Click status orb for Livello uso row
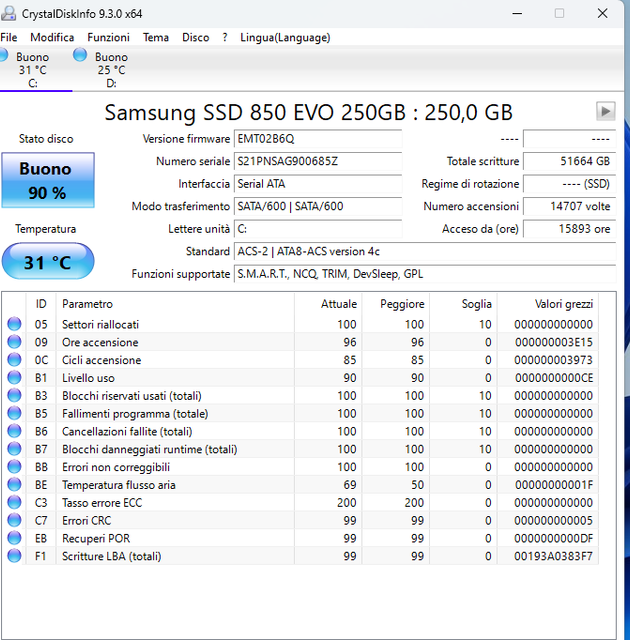The width and height of the screenshot is (630, 640). click(x=14, y=378)
